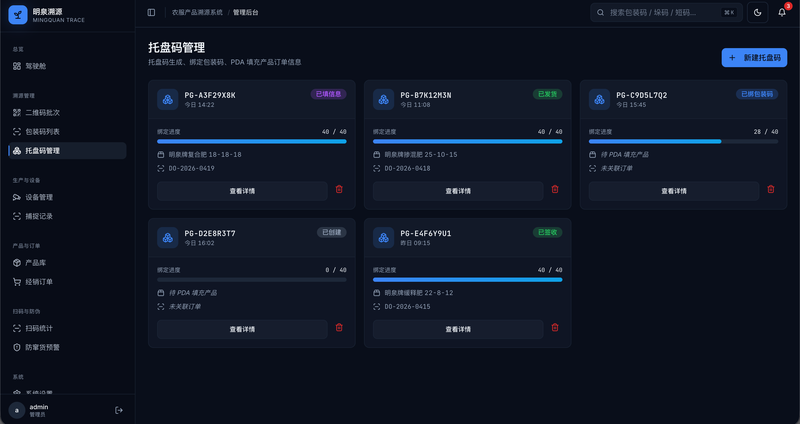Open the notifications bell
This screenshot has width=800, height=424.
pyautogui.click(x=782, y=12)
